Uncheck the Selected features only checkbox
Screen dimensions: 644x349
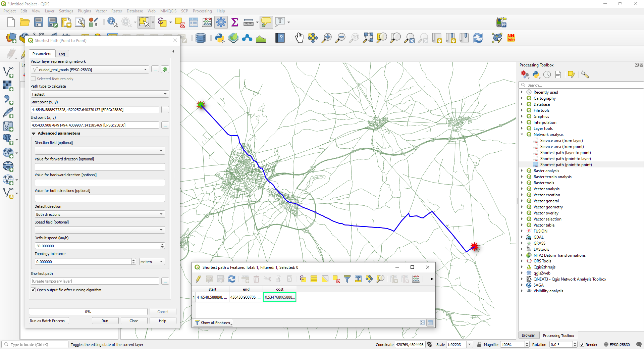[33, 79]
